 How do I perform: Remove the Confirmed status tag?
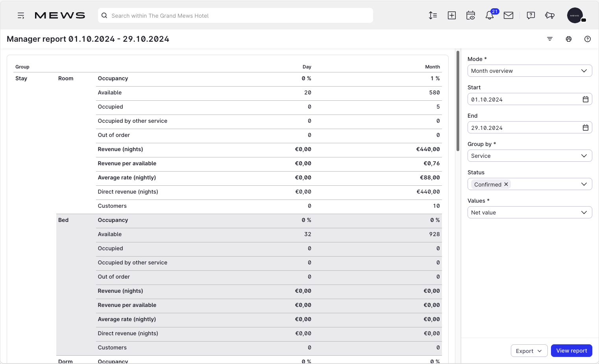(x=506, y=184)
